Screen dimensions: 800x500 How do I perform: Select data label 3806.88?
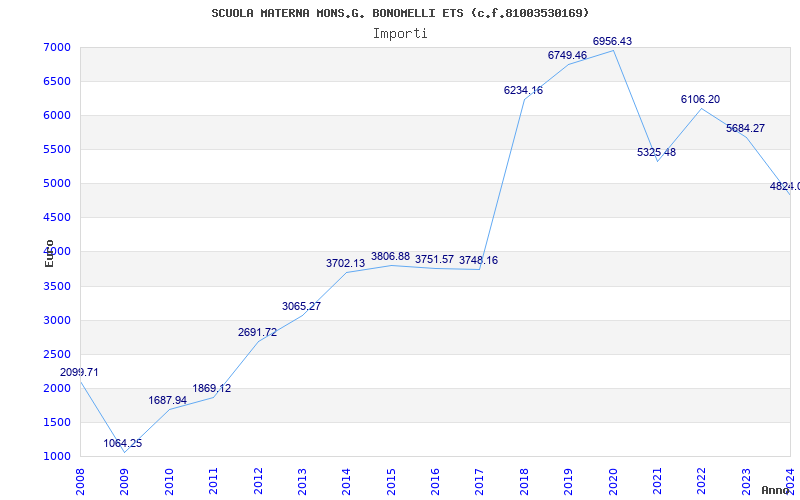click(x=390, y=257)
